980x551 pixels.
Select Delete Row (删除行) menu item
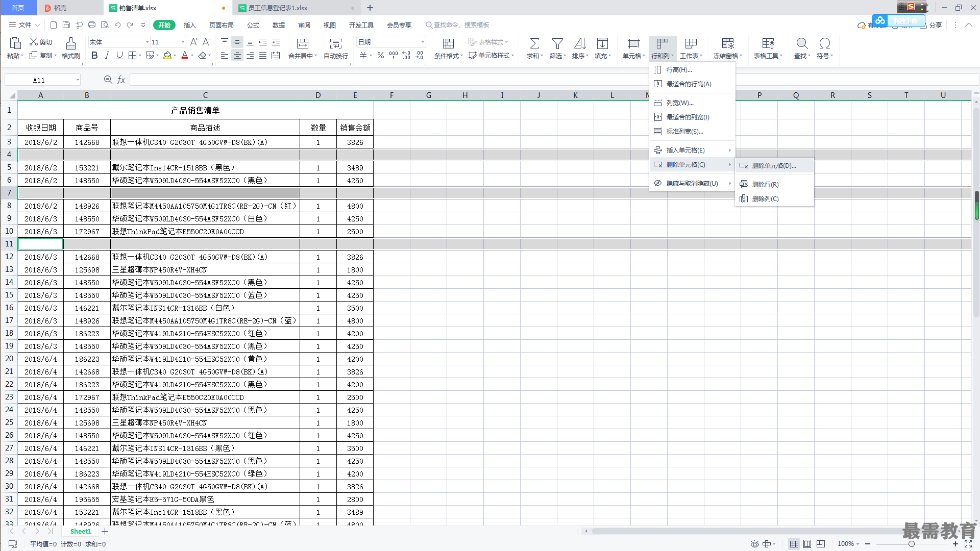pyautogui.click(x=774, y=184)
